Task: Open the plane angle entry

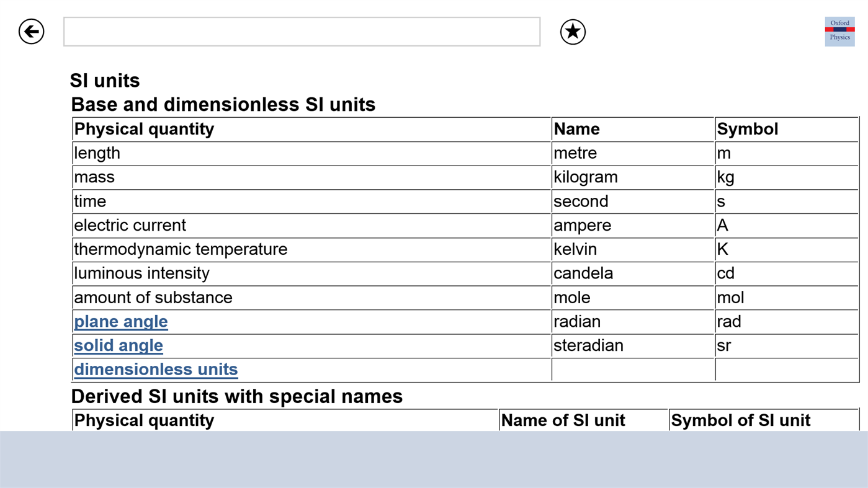Action: [120, 321]
